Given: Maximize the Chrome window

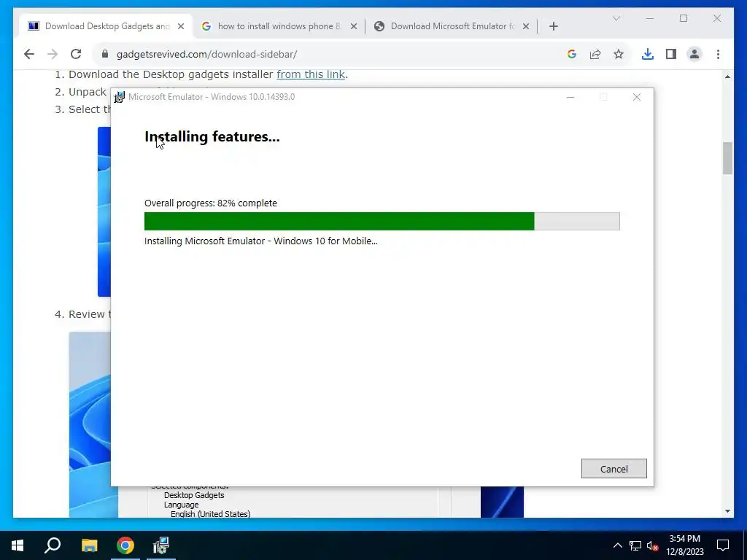Looking at the screenshot, I should click(x=683, y=18).
